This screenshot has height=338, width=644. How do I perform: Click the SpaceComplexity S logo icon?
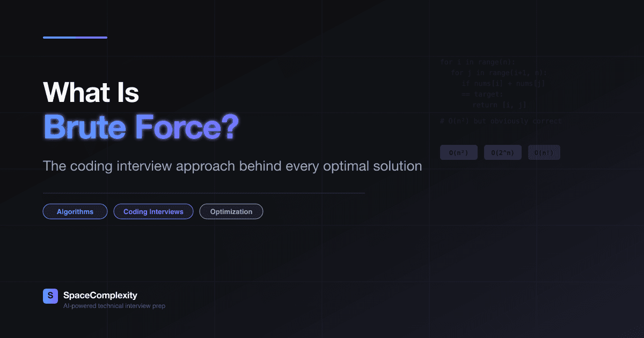tap(50, 296)
